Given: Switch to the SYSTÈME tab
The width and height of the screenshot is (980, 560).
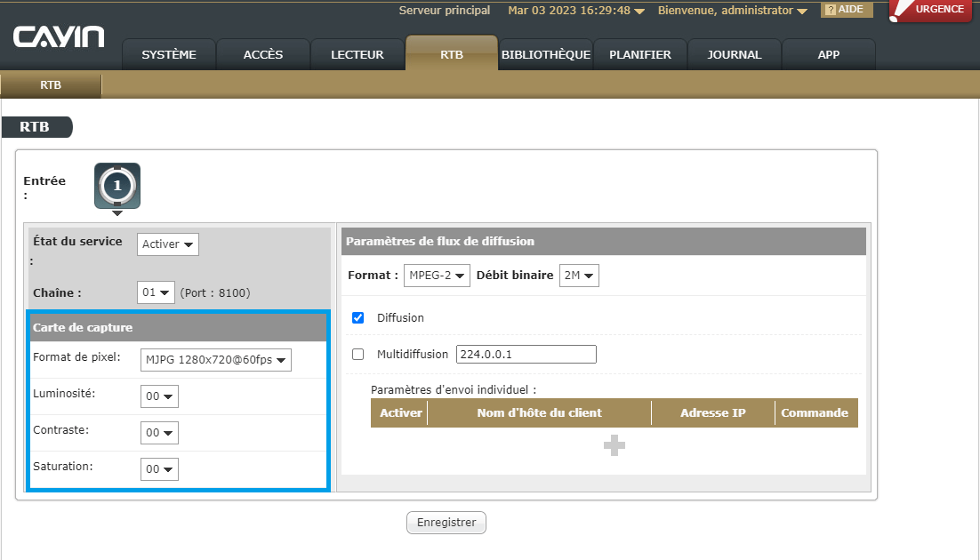Looking at the screenshot, I should coord(169,54).
